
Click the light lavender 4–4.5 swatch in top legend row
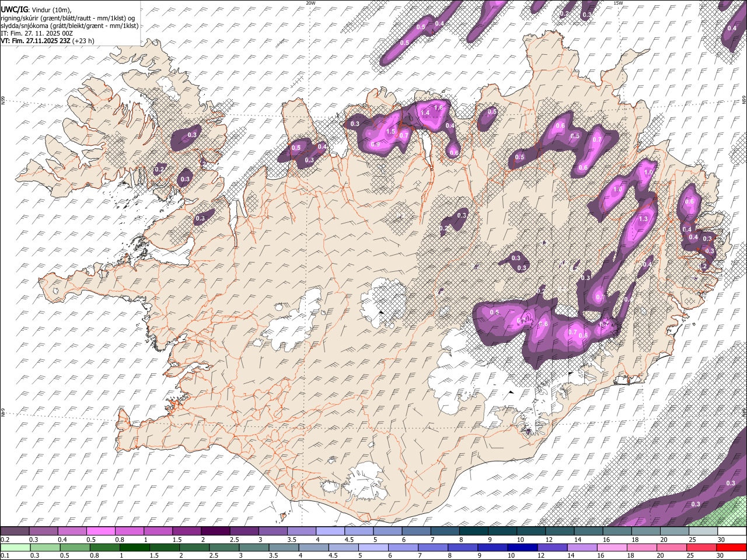[x=329, y=531]
